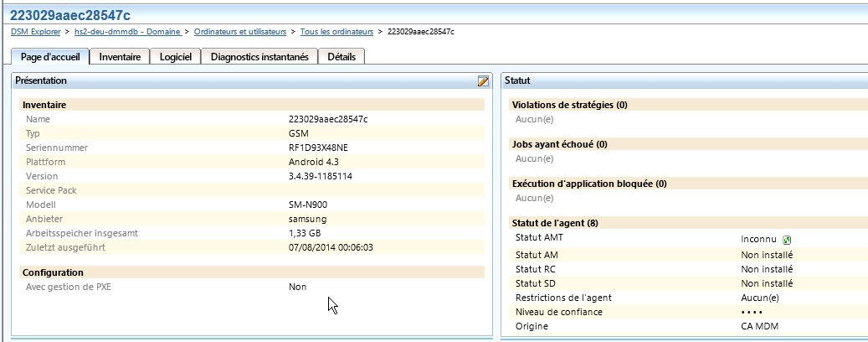868x342 pixels.
Task: Click the edit pencil icon in Présentation panel
Action: point(483,80)
